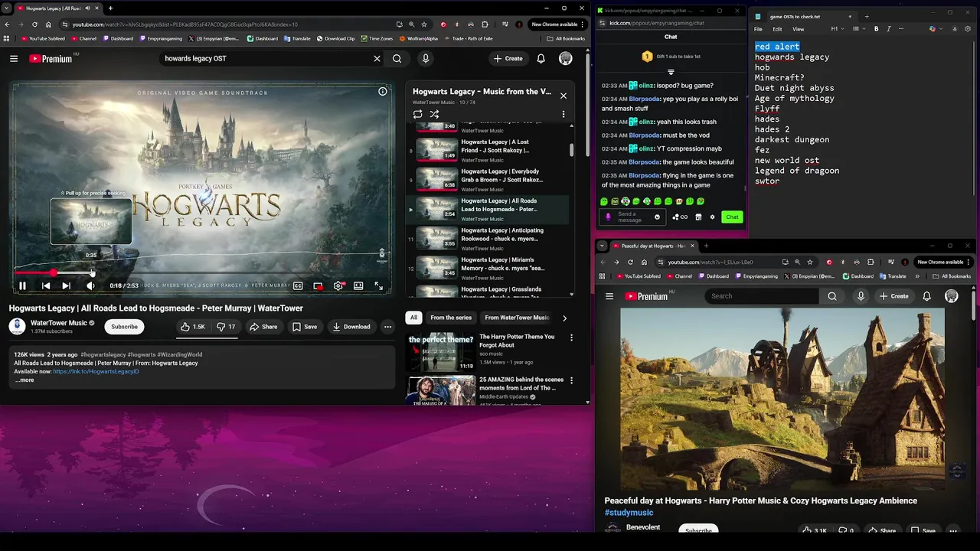Open notifications bell in left YouTube window
The height and width of the screenshot is (551, 980).
tap(541, 58)
